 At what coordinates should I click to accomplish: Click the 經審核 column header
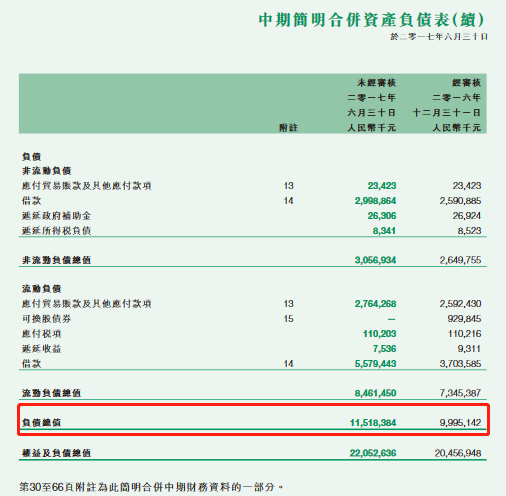click(466, 83)
